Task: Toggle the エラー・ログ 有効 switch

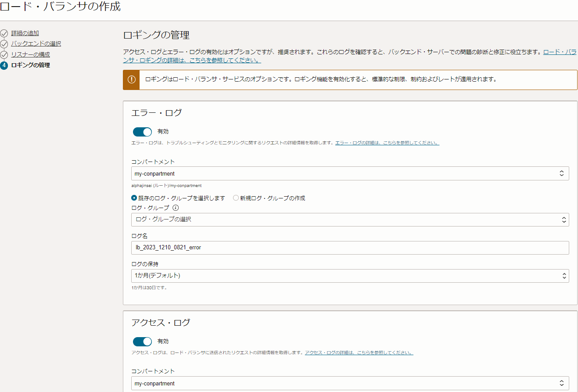Action: (142, 132)
